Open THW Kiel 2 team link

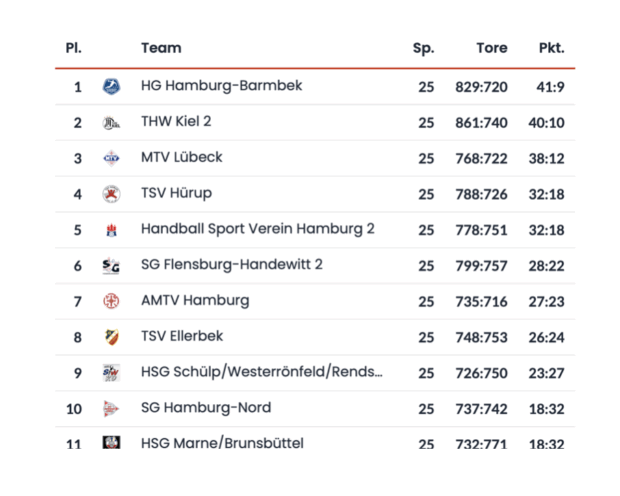[176, 122]
